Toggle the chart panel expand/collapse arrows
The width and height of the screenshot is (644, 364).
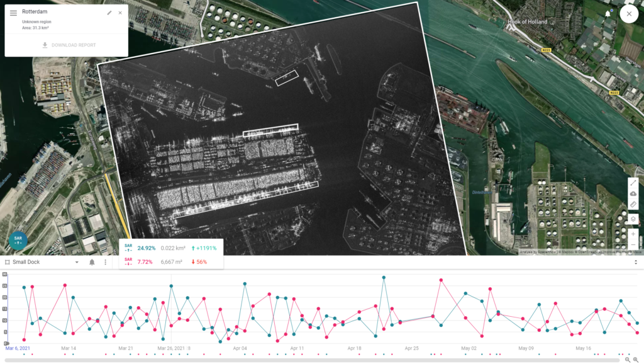coord(636,262)
